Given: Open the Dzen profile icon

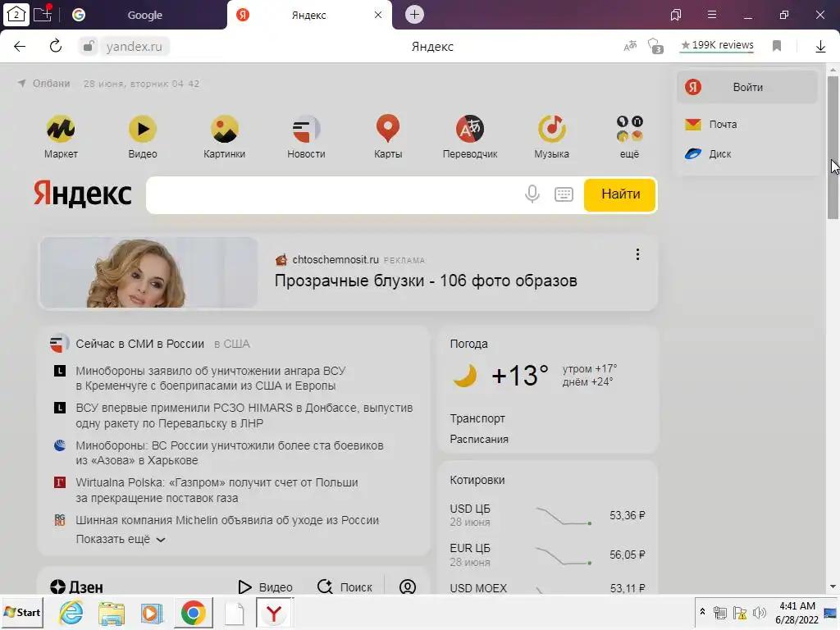Looking at the screenshot, I should (408, 587).
